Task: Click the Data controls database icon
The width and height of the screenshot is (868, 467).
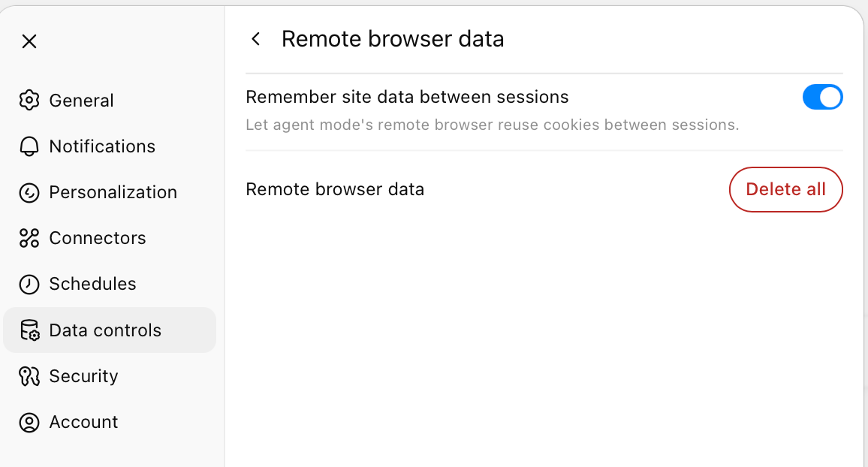Action: pyautogui.click(x=29, y=330)
